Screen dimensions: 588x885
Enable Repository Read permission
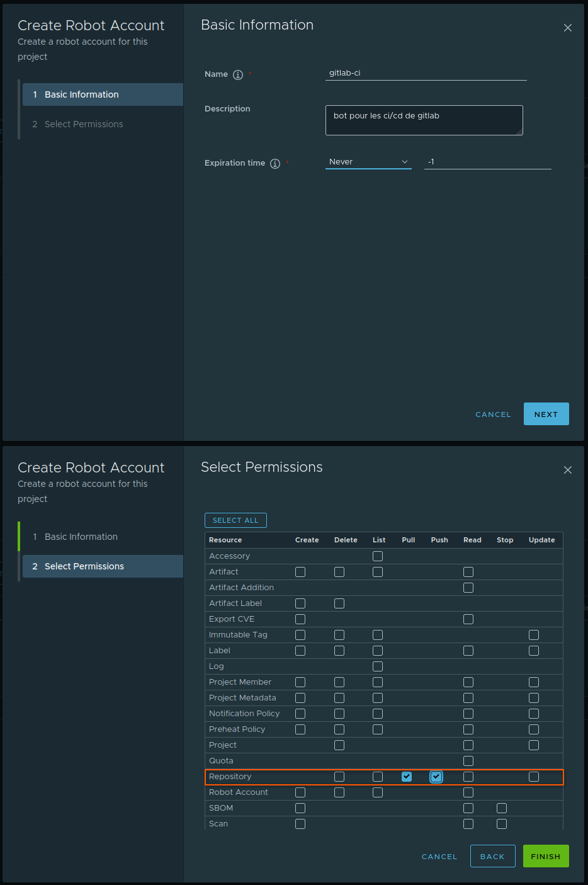coord(468,777)
